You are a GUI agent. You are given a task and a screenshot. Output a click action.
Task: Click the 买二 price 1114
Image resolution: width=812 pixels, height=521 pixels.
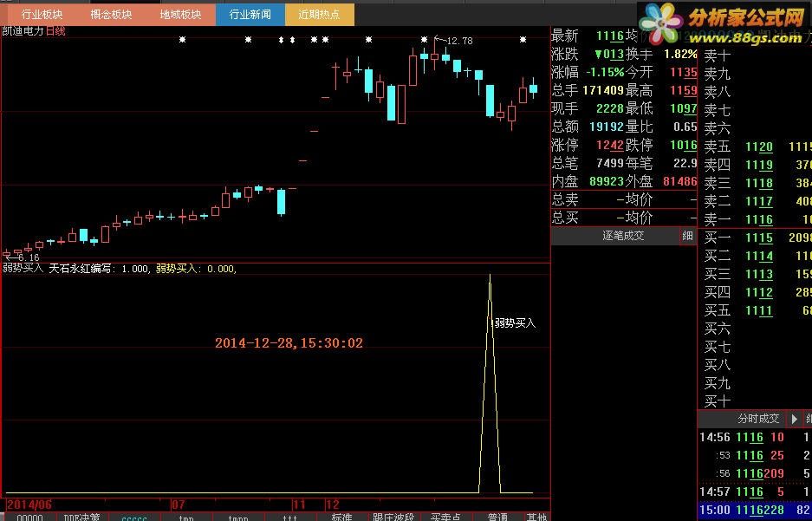point(759,256)
